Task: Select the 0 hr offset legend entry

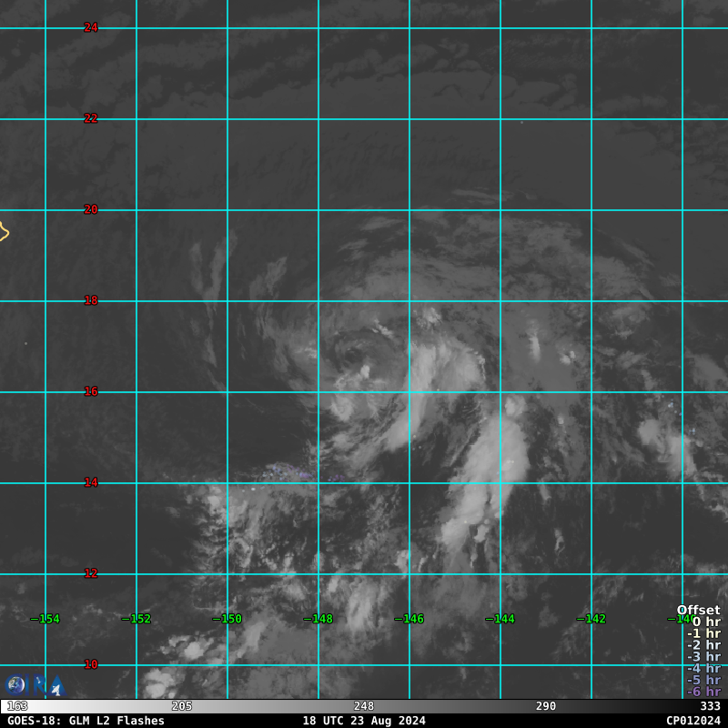Action: (705, 622)
